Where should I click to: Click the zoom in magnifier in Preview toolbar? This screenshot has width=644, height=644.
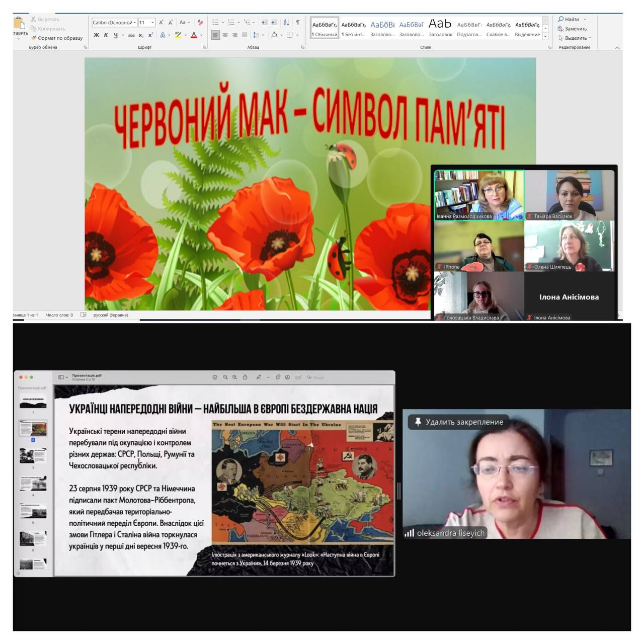[234, 377]
